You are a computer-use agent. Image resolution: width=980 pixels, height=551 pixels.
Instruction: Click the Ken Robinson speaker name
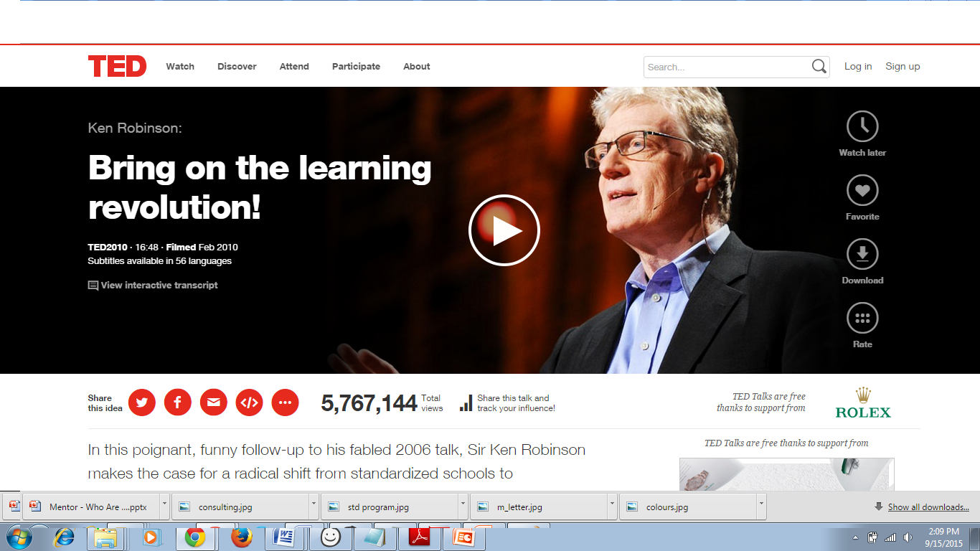tap(135, 128)
